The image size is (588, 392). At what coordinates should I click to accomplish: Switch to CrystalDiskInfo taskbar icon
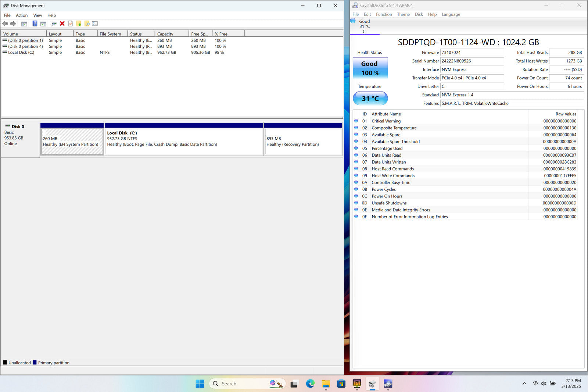pos(388,384)
